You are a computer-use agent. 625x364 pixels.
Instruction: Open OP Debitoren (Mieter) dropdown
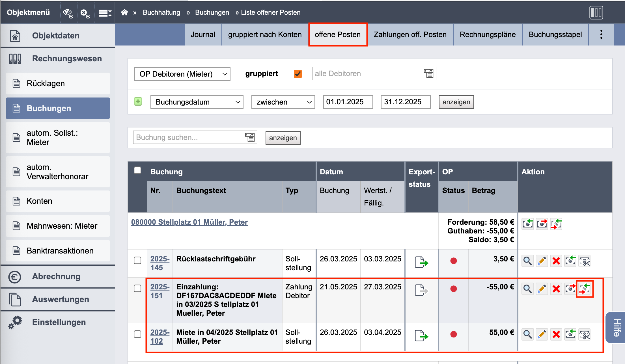182,74
